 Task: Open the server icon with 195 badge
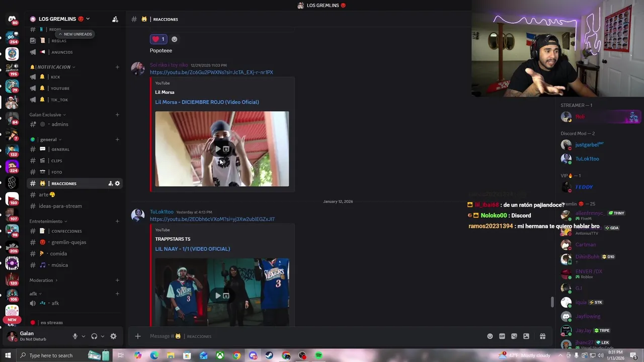[12, 69]
